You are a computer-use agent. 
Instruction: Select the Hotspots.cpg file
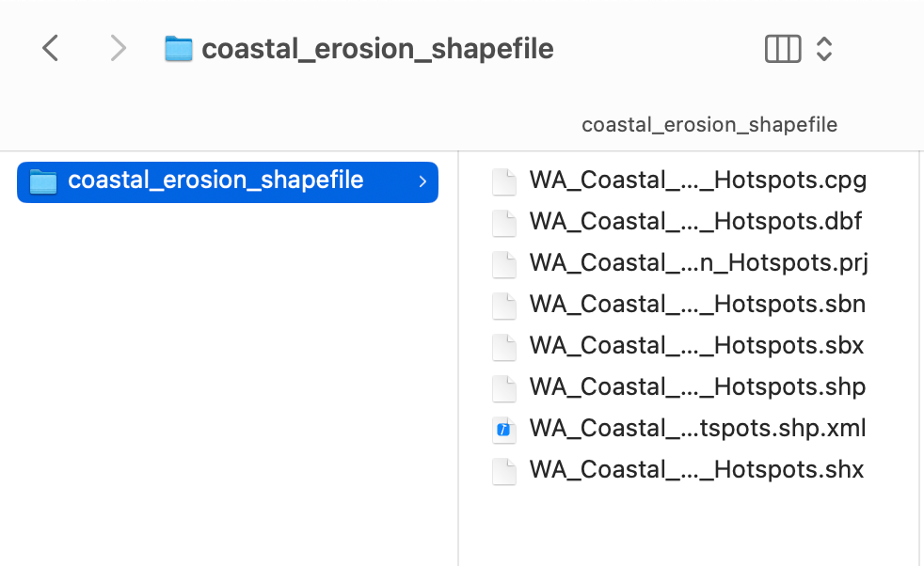(697, 181)
